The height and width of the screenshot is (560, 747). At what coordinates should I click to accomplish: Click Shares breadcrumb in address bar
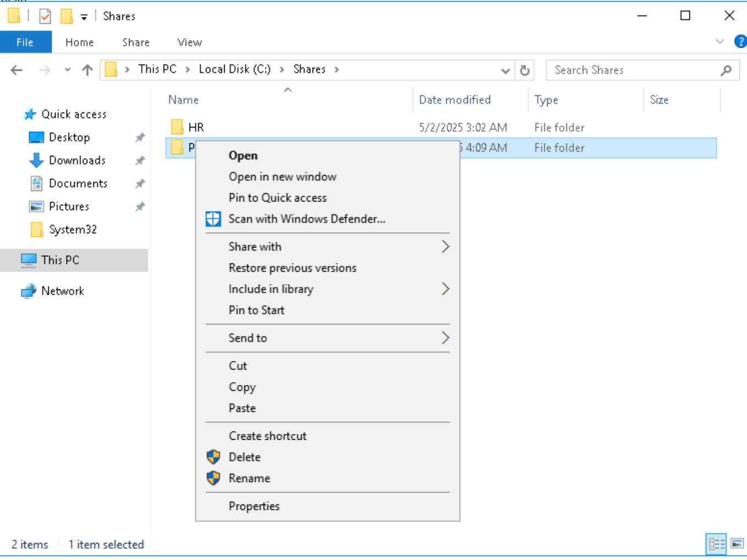pyautogui.click(x=309, y=69)
